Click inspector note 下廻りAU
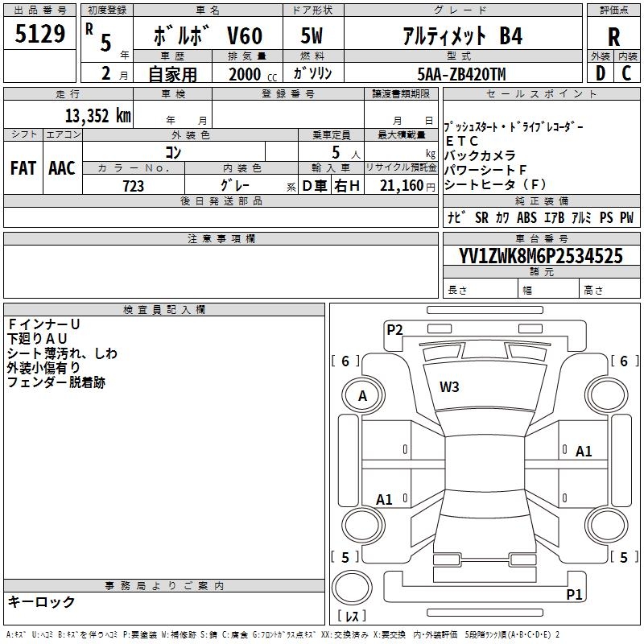The image size is (644, 644). click(37, 339)
